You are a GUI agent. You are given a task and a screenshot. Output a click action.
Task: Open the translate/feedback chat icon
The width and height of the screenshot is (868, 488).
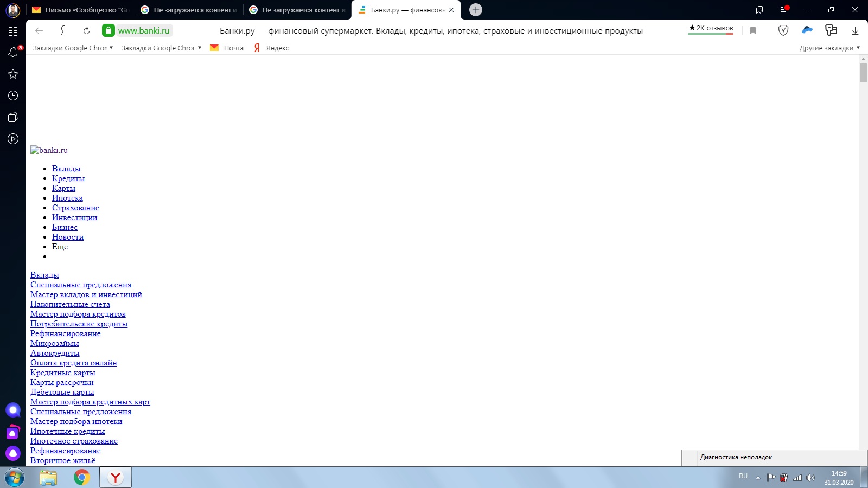coord(831,30)
